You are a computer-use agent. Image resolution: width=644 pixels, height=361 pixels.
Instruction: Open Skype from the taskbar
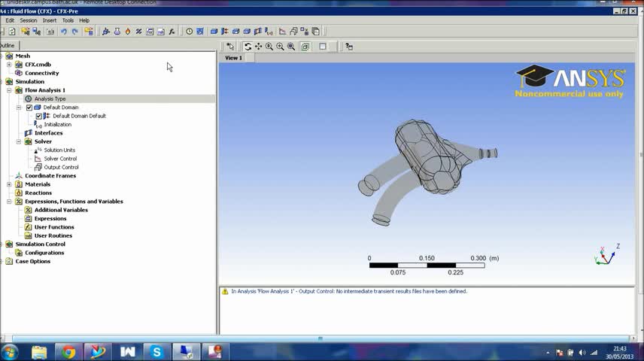click(x=156, y=352)
